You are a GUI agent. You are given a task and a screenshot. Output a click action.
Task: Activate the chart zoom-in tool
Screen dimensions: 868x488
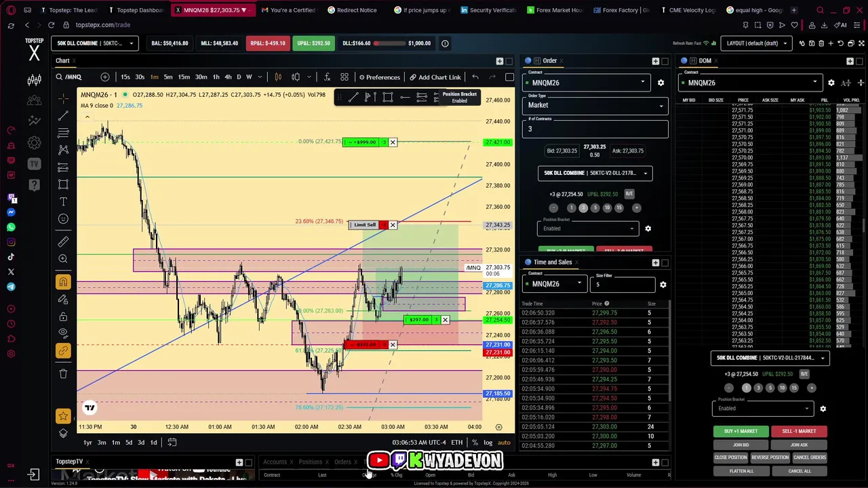63,259
